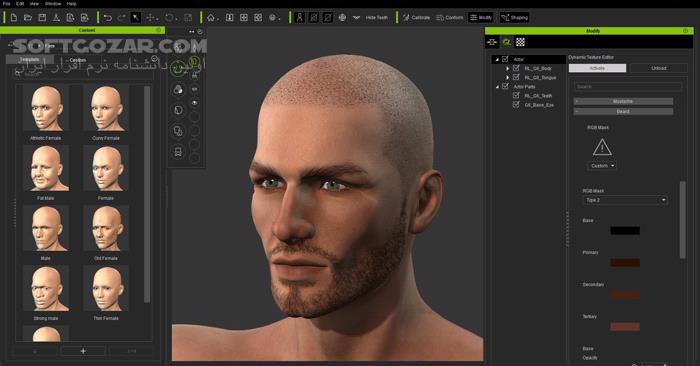Click the Redo arrow in the toolbar
The width and height of the screenshot is (700, 366).
(121, 18)
